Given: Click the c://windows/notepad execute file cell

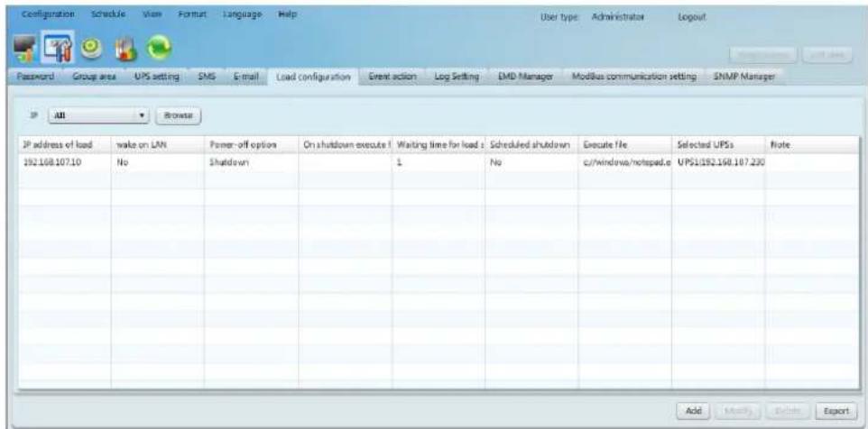Looking at the screenshot, I should click(625, 164).
